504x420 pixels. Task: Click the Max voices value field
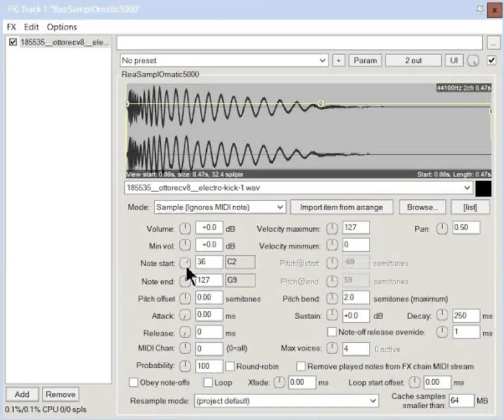tap(356, 349)
